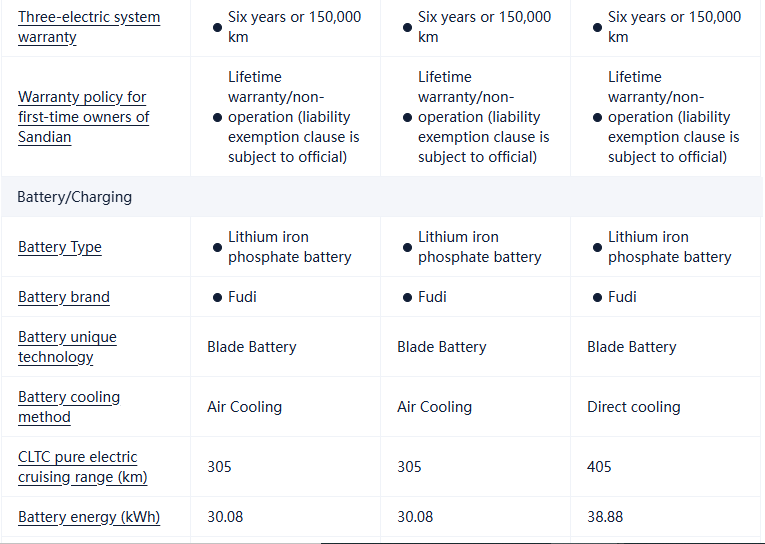Click bullet before first column's Lifetime warranty text
765x544 pixels.
click(217, 118)
